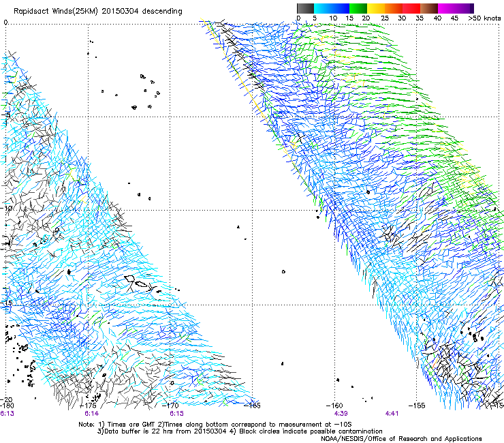
Task: Click the '>50 knots' legend label
Action: pos(484,18)
